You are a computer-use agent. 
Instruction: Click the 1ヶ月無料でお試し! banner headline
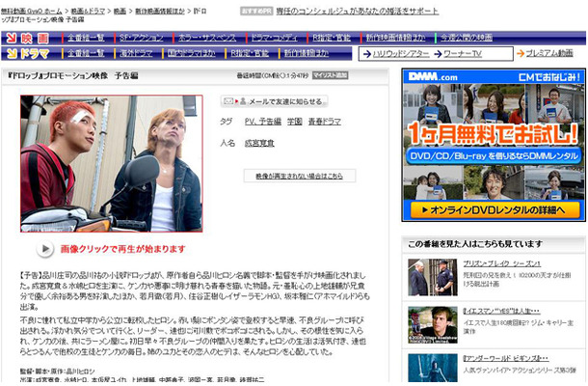(494, 133)
